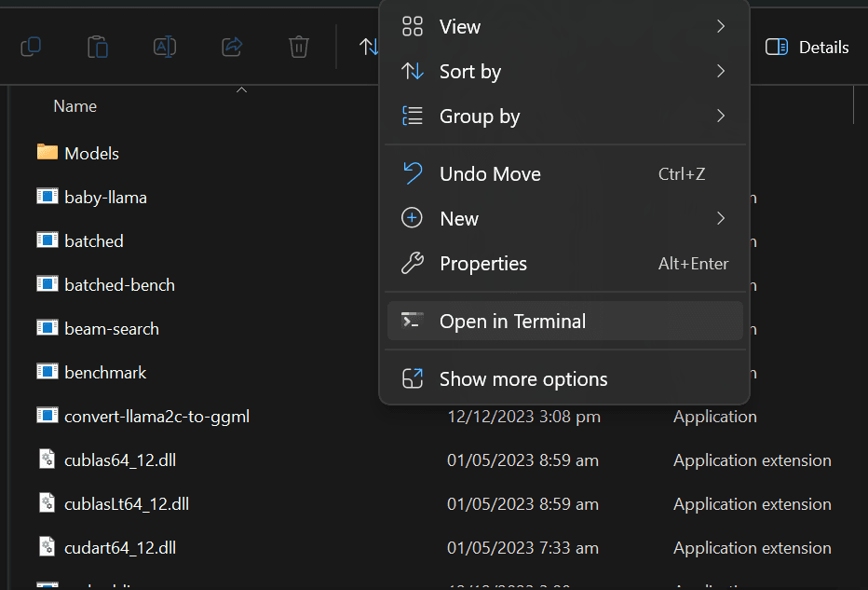The image size is (868, 590).
Task: Click sort direction caret above Name column
Action: 241,89
